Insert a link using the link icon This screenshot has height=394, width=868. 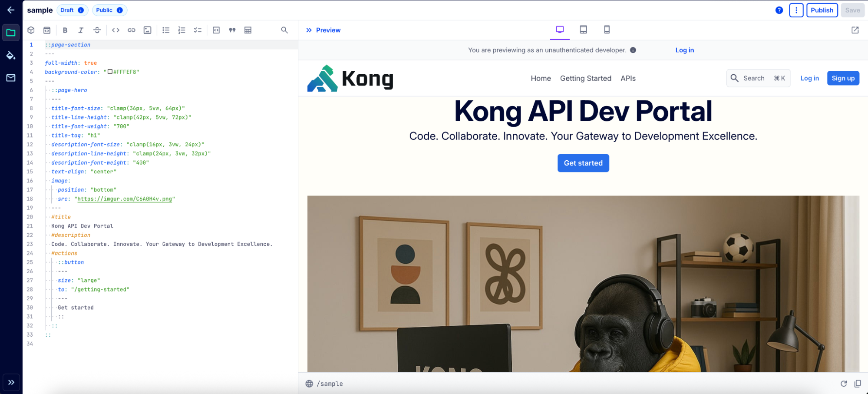click(132, 30)
